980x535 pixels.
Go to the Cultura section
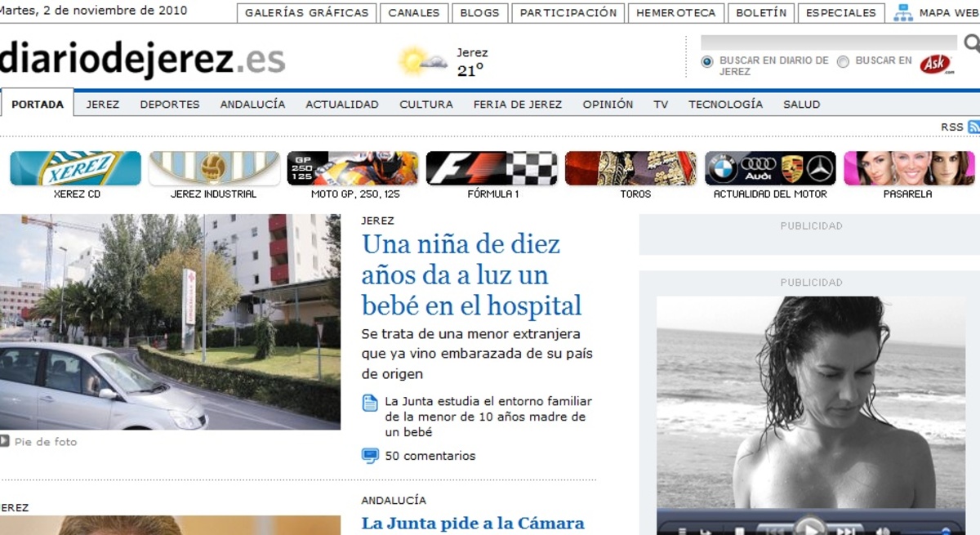426,104
